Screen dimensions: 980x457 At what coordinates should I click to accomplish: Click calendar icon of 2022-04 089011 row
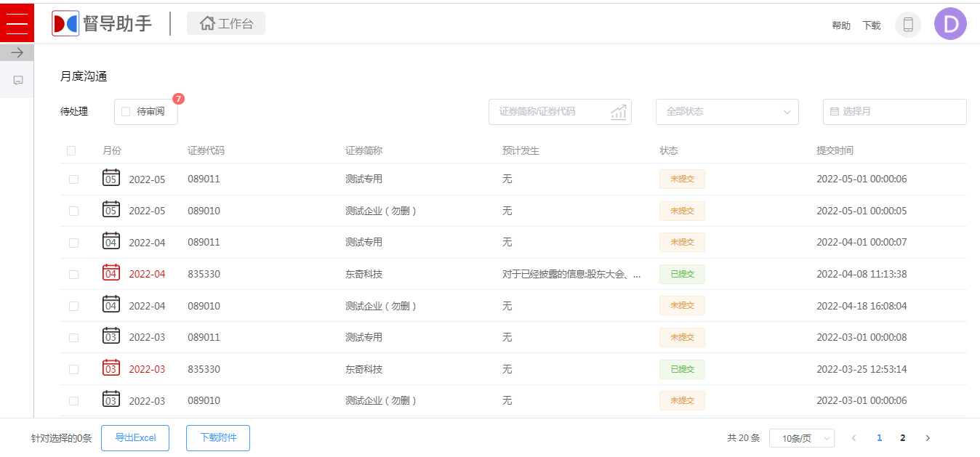111,241
